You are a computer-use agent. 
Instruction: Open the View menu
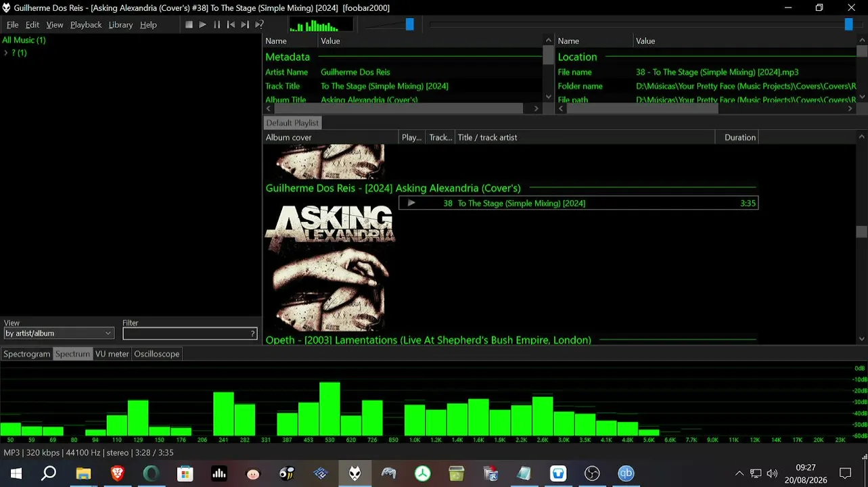point(55,25)
